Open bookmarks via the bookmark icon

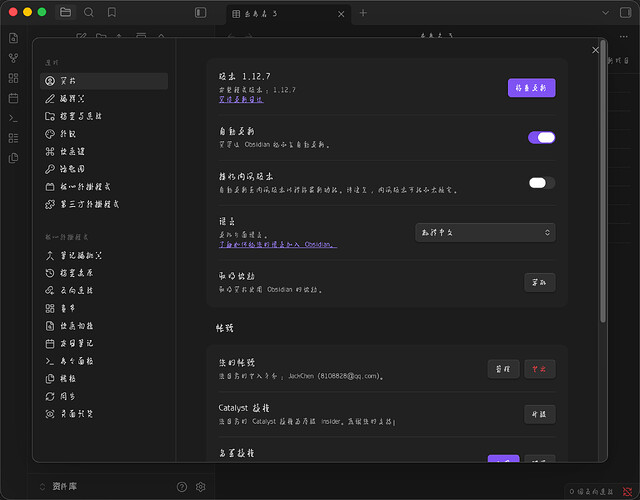[x=111, y=12]
